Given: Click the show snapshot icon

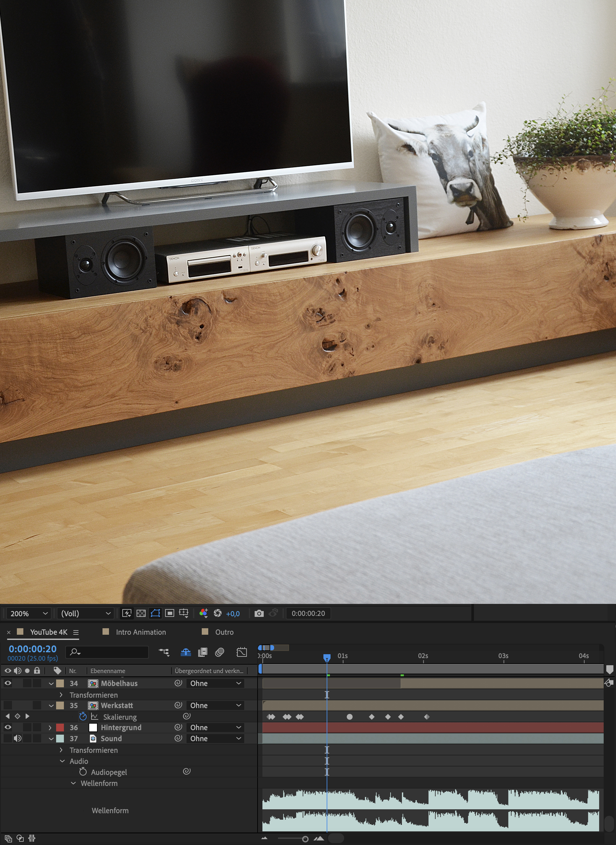Looking at the screenshot, I should 273,613.
